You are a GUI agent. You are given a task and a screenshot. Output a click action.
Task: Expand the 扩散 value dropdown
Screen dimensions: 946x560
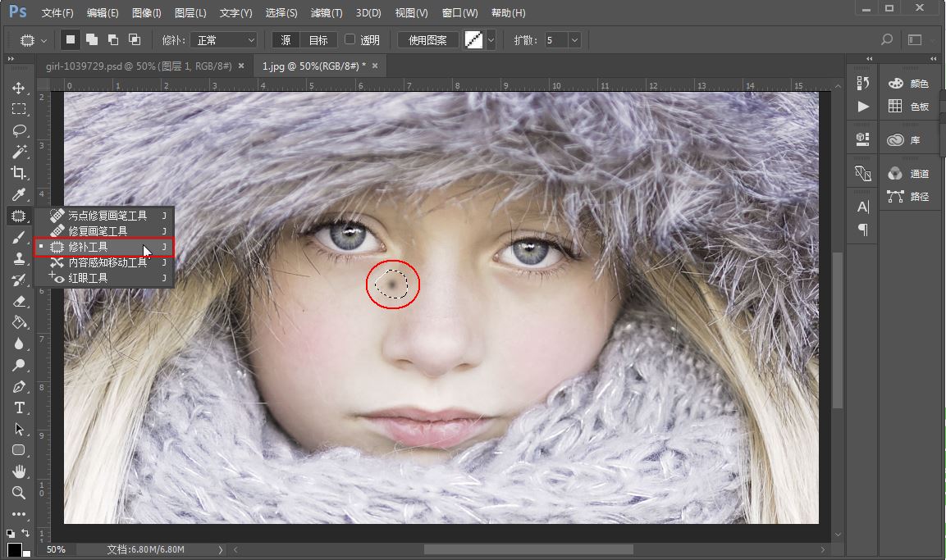coord(574,40)
